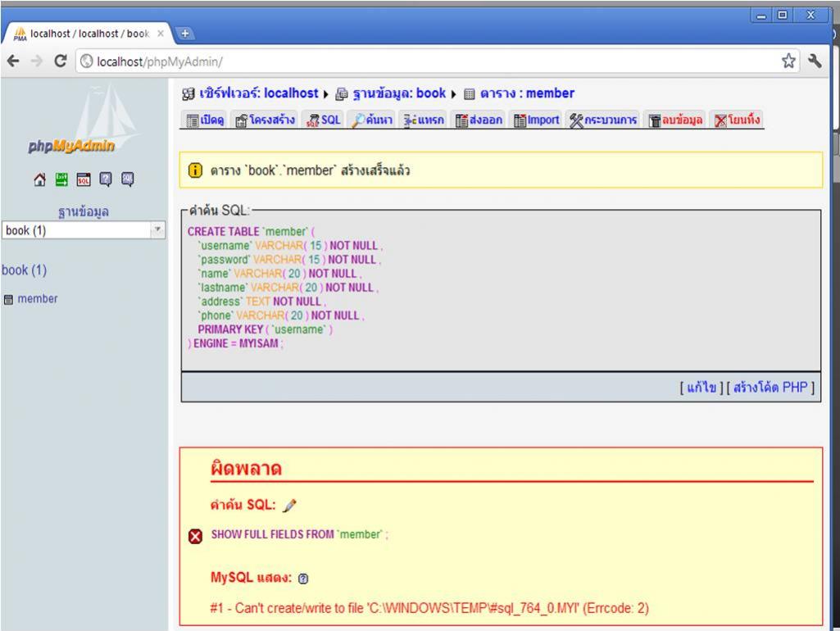The width and height of the screenshot is (840, 631).
Task: Click the `lastname` column line in query
Action: tap(288, 288)
